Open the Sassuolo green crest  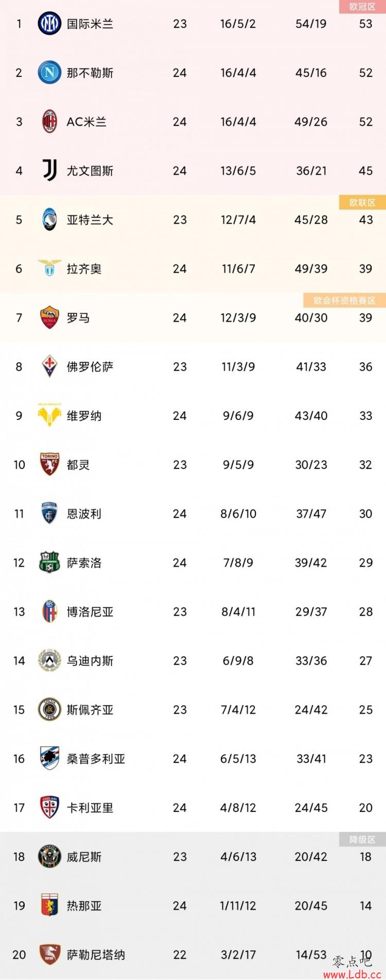point(49,562)
